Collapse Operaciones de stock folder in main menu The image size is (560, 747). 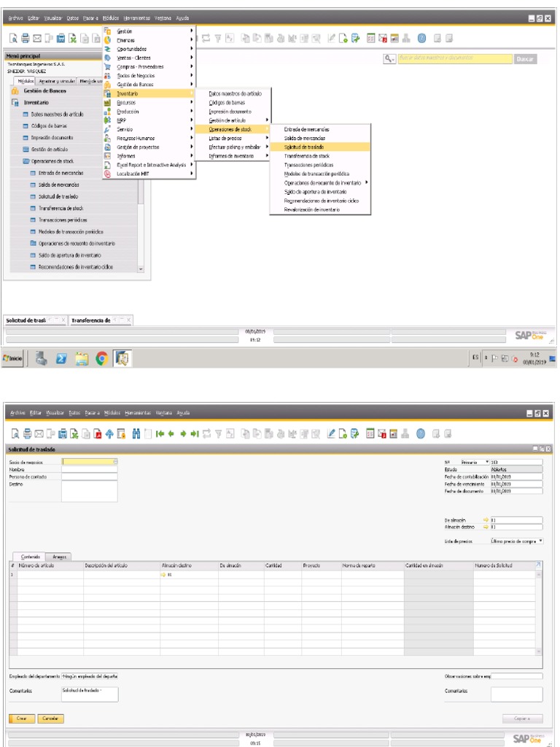27,161
